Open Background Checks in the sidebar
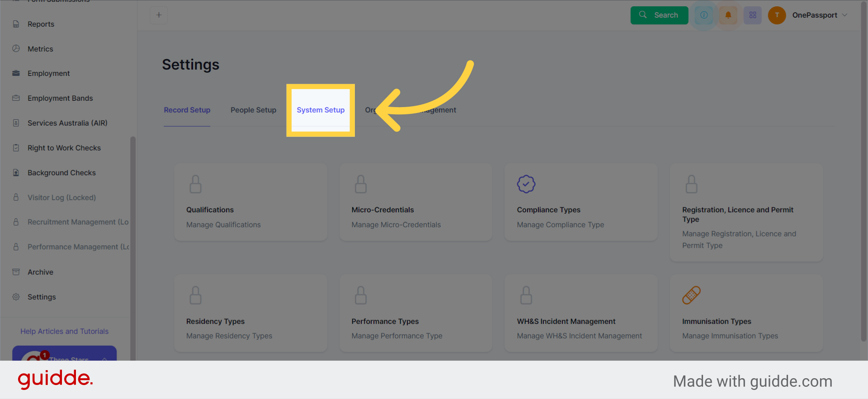The image size is (868, 399). [x=61, y=173]
